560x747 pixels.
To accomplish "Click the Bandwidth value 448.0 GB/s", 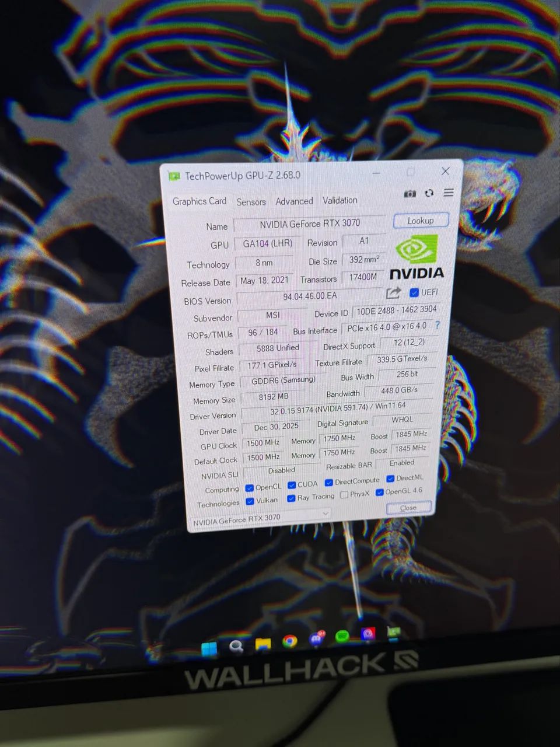I will pos(399,390).
